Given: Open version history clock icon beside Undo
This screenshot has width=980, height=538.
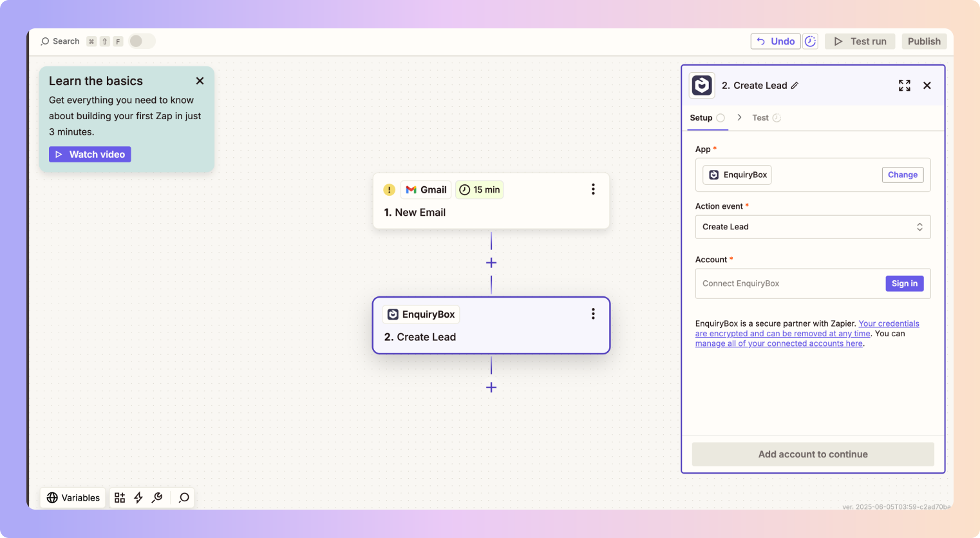Looking at the screenshot, I should point(810,41).
